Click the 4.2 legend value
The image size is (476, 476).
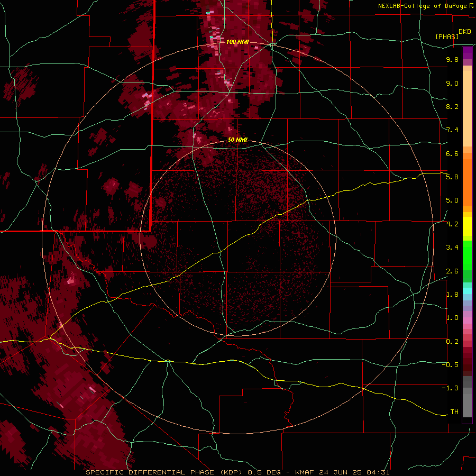pyautogui.click(x=452, y=224)
